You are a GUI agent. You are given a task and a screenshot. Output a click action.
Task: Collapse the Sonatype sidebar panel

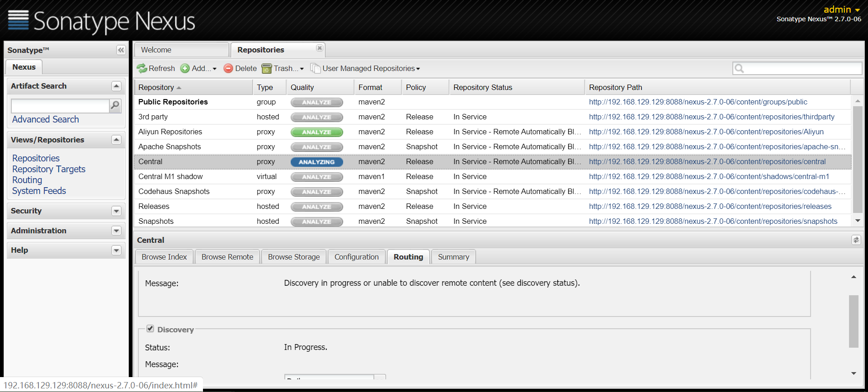(121, 50)
